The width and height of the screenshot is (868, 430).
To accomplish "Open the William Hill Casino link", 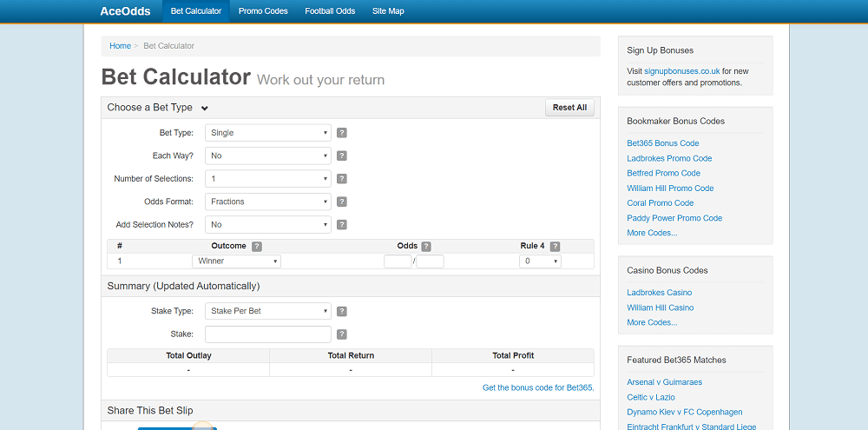I will 661,308.
